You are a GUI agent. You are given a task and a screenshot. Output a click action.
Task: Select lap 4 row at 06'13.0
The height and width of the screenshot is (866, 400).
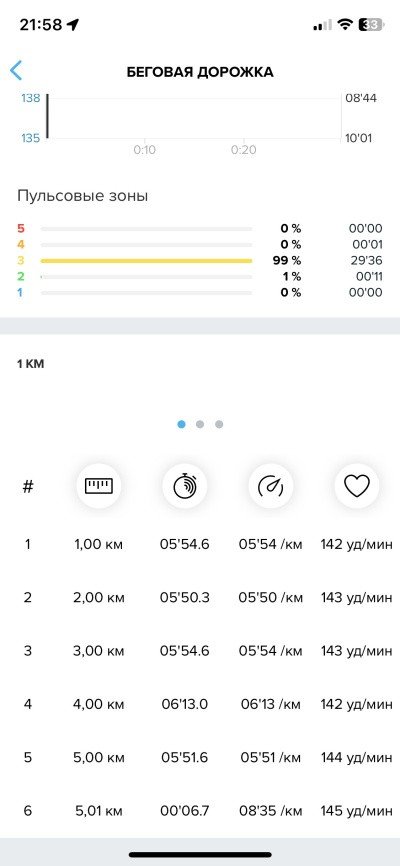click(200, 704)
